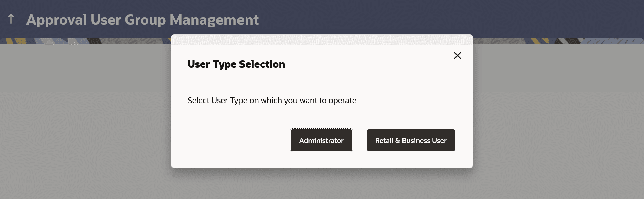
Task: Click the User Type Selection dialog title
Action: (236, 64)
